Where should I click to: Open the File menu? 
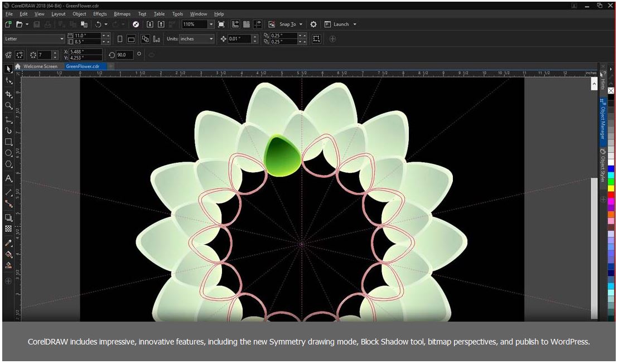coord(9,14)
